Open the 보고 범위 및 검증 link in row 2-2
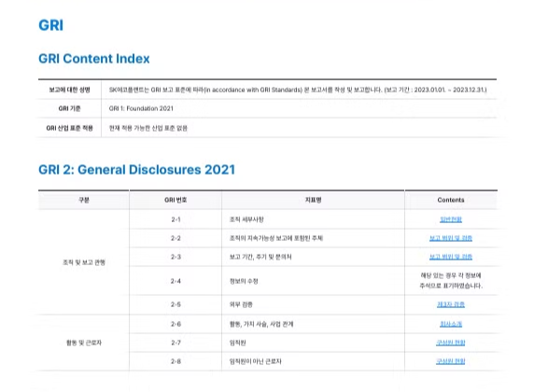This screenshot has height=392, width=534. (x=451, y=238)
